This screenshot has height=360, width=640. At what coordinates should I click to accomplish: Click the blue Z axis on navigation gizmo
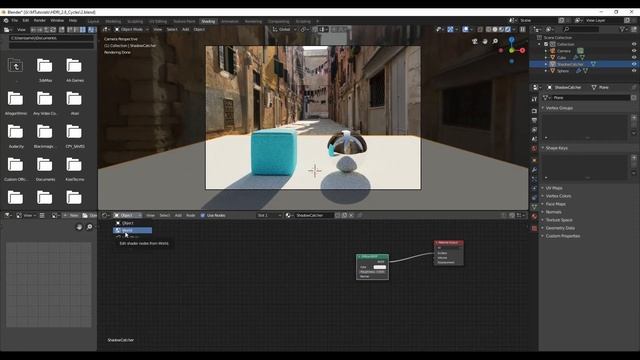tap(511, 40)
